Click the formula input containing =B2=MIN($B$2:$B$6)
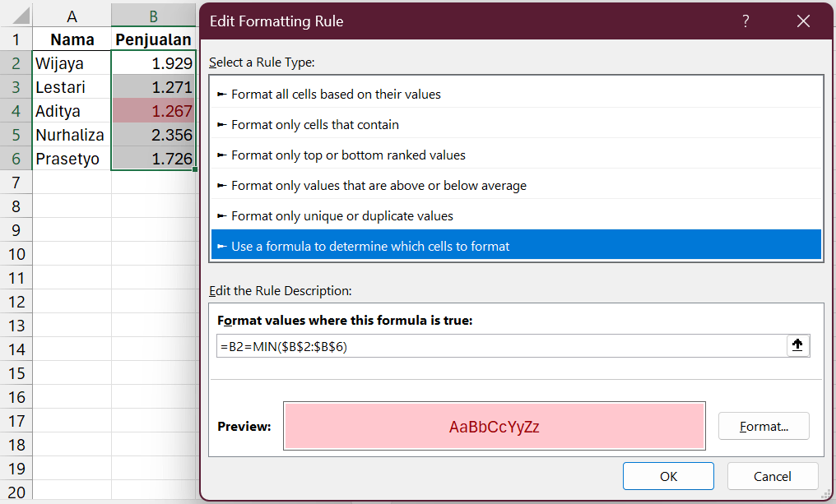836x504 pixels. (x=494, y=345)
